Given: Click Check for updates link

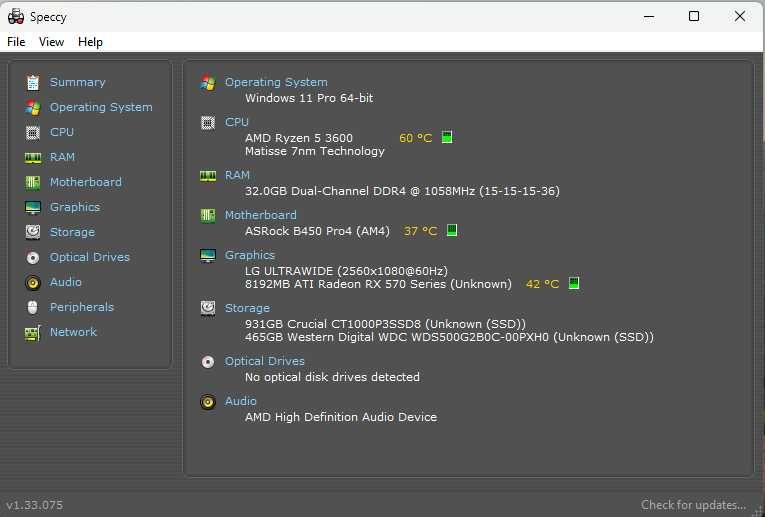Looking at the screenshot, I should 693,504.
